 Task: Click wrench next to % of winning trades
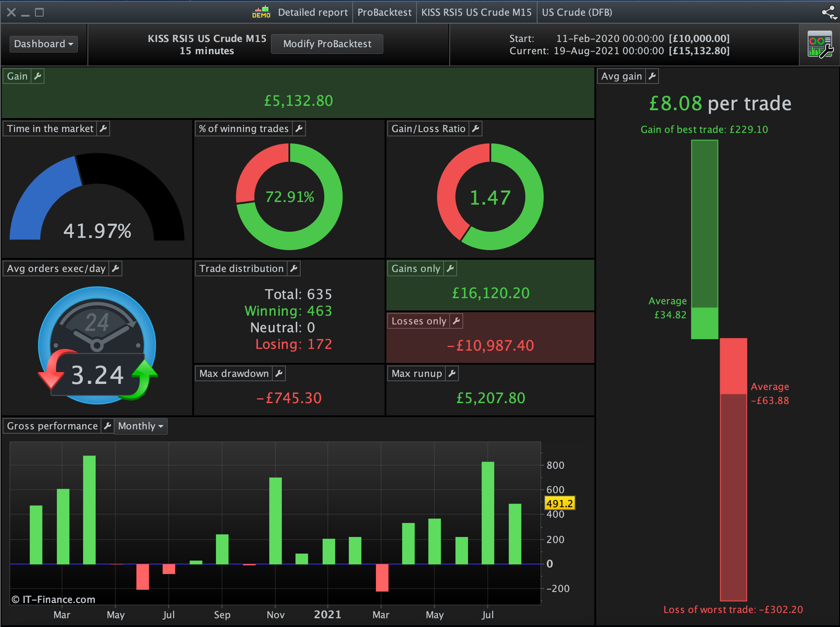(x=299, y=129)
